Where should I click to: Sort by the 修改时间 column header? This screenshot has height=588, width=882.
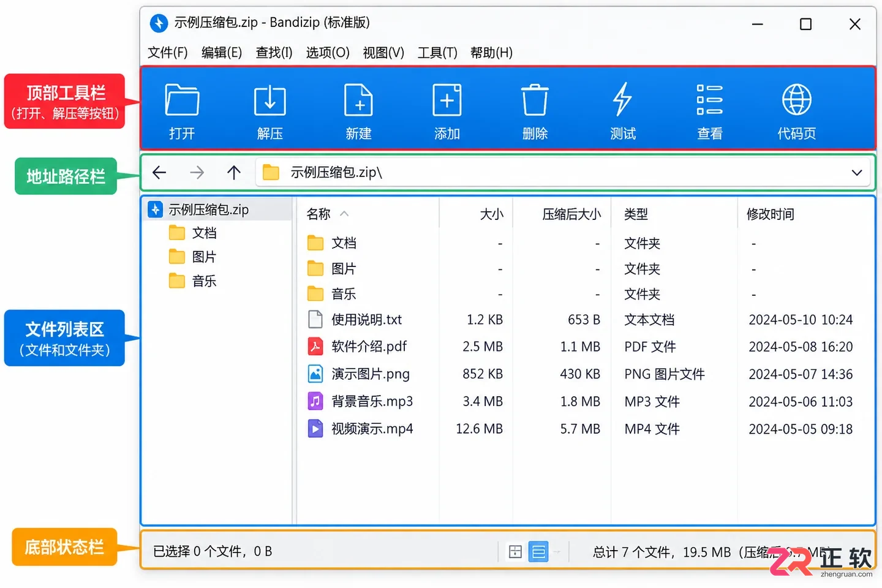point(770,214)
